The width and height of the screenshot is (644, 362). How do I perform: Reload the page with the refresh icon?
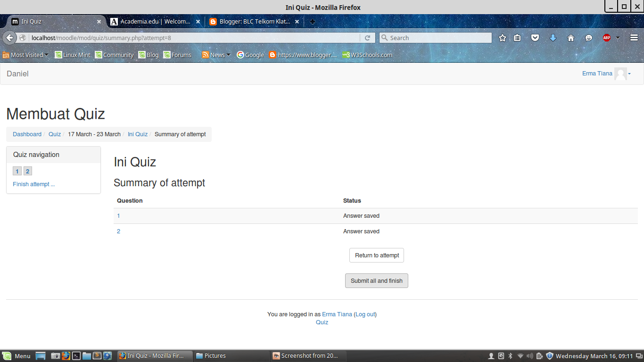pyautogui.click(x=367, y=38)
